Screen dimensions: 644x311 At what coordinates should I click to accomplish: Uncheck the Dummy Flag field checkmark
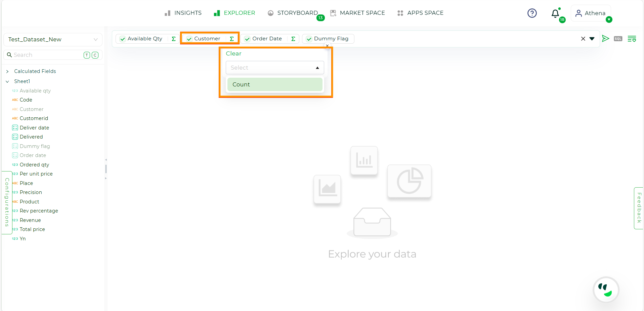point(309,39)
